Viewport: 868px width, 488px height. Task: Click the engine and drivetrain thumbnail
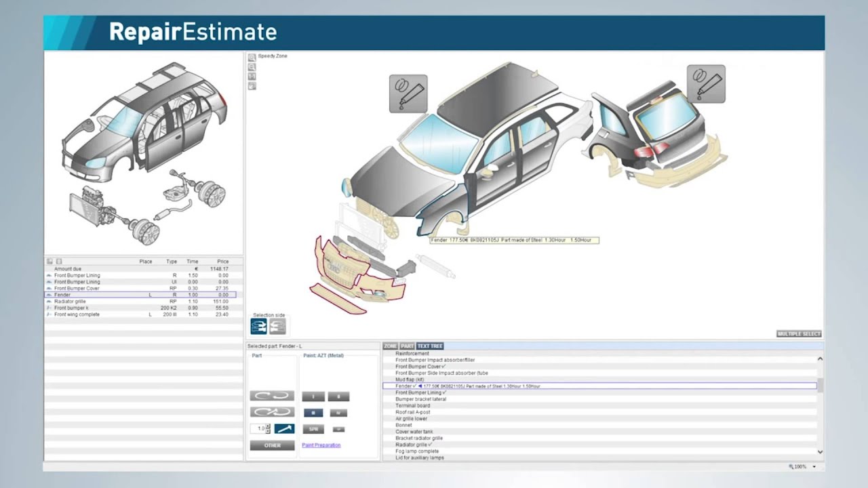click(x=146, y=207)
